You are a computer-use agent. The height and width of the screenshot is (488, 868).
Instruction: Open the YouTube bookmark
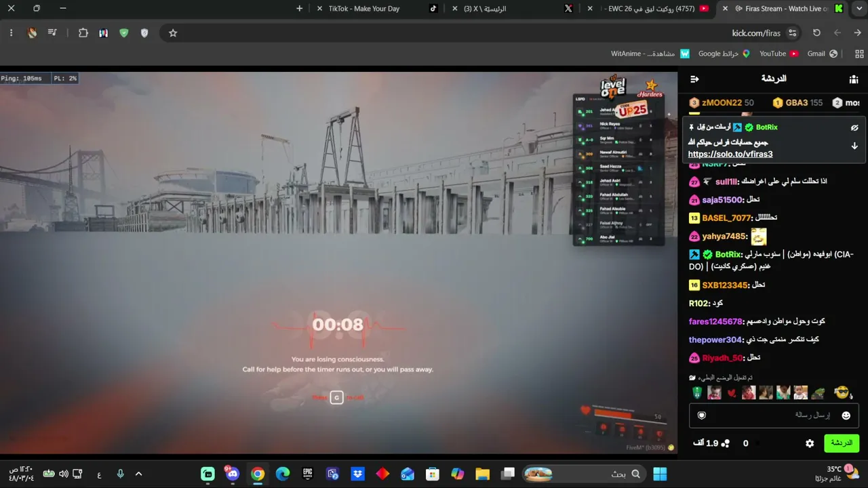click(x=778, y=54)
